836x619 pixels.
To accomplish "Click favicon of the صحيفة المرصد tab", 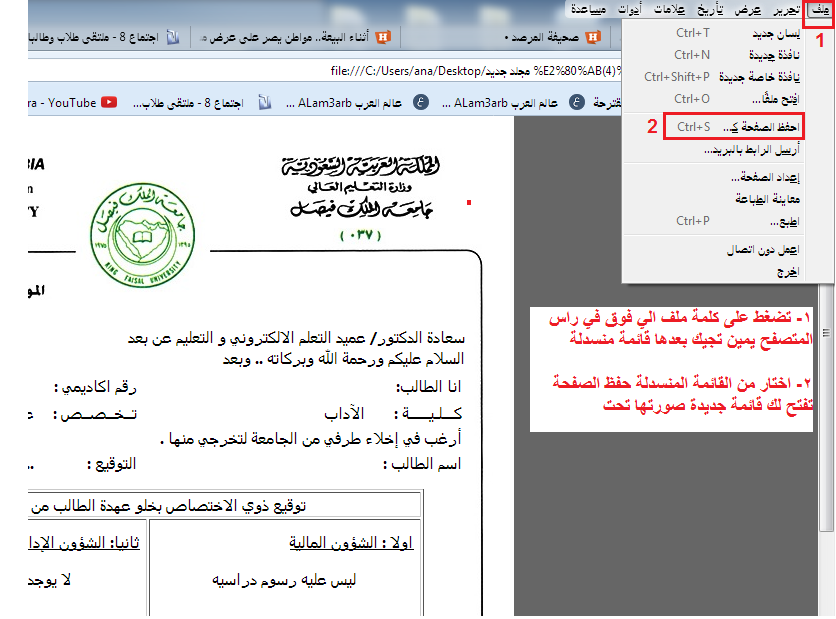I will click(x=592, y=37).
